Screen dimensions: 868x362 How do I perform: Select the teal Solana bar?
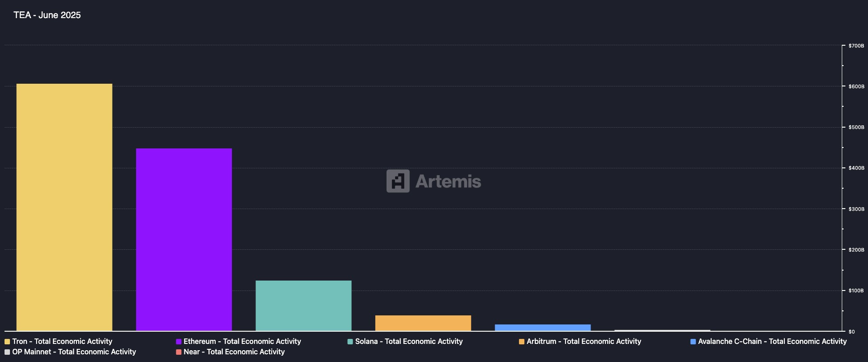pyautogui.click(x=303, y=306)
